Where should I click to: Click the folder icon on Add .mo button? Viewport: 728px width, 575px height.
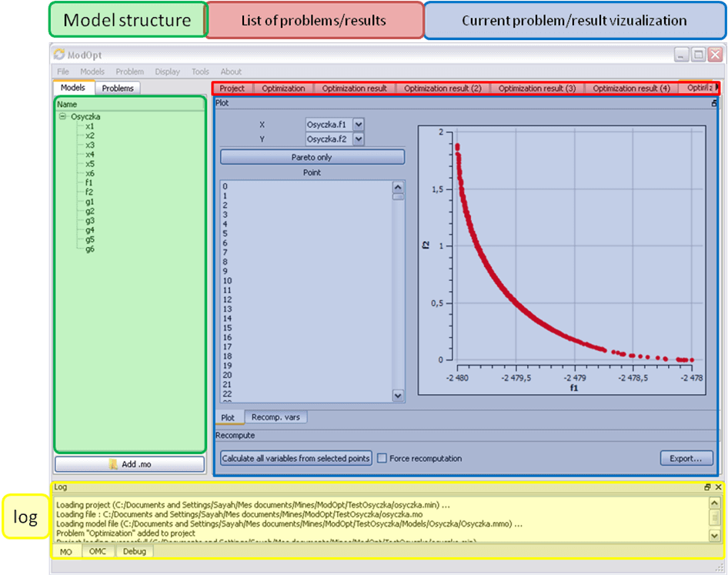tap(114, 464)
